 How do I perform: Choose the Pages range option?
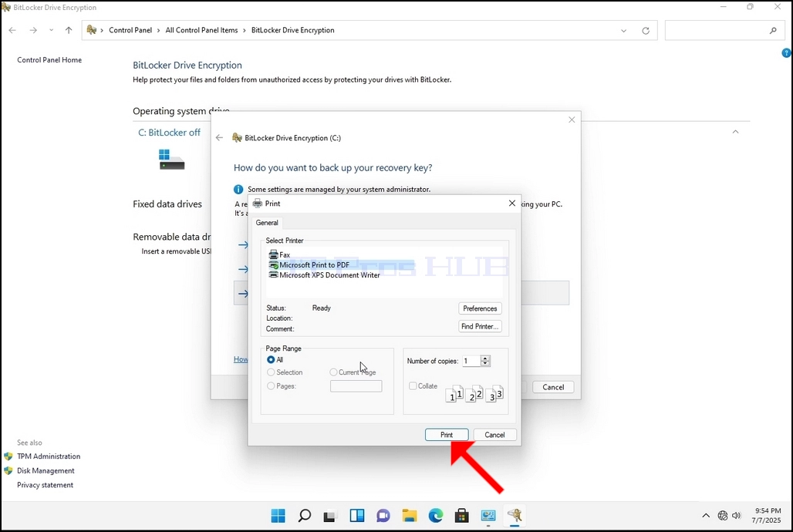click(x=282, y=386)
